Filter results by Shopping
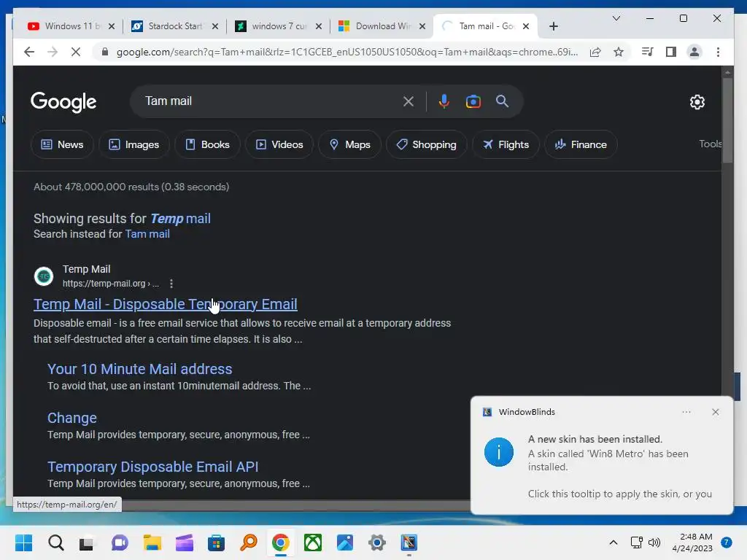 [426, 144]
